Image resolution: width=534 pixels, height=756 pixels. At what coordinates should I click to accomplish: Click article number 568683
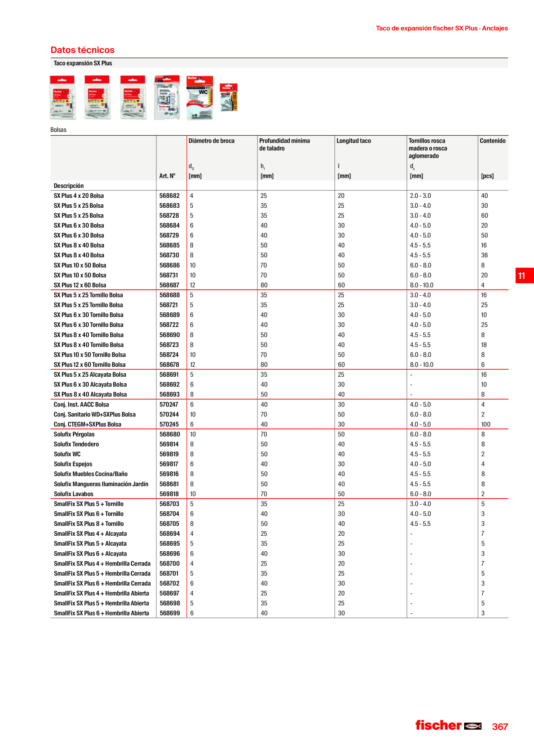coord(170,206)
